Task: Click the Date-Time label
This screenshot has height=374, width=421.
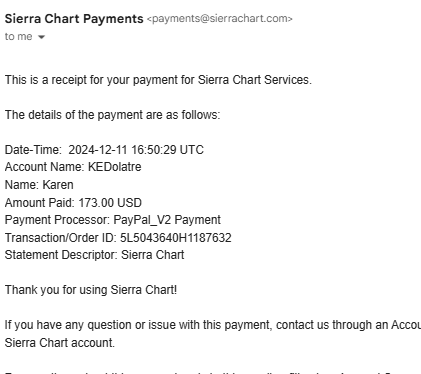Action: coord(33,150)
